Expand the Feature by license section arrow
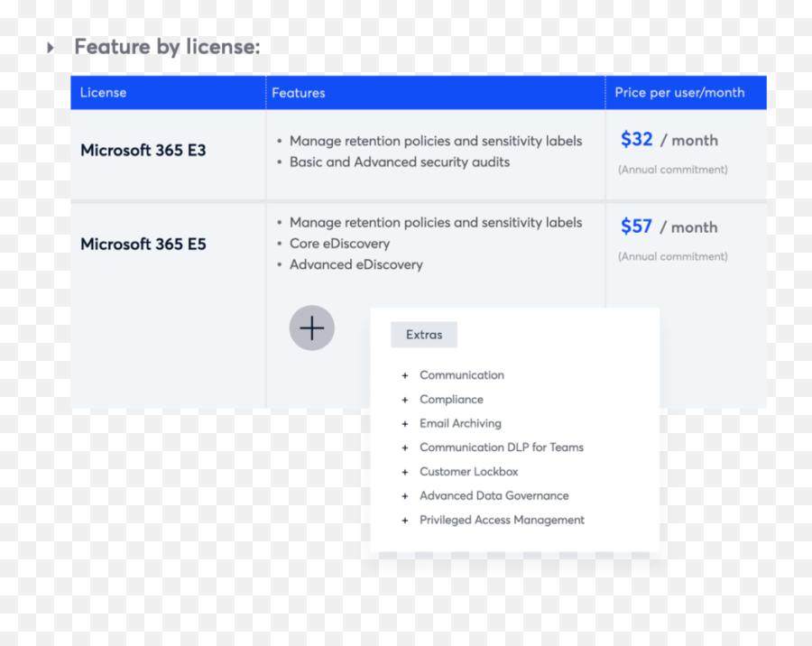Viewport: 812px width, 646px height. (49, 46)
